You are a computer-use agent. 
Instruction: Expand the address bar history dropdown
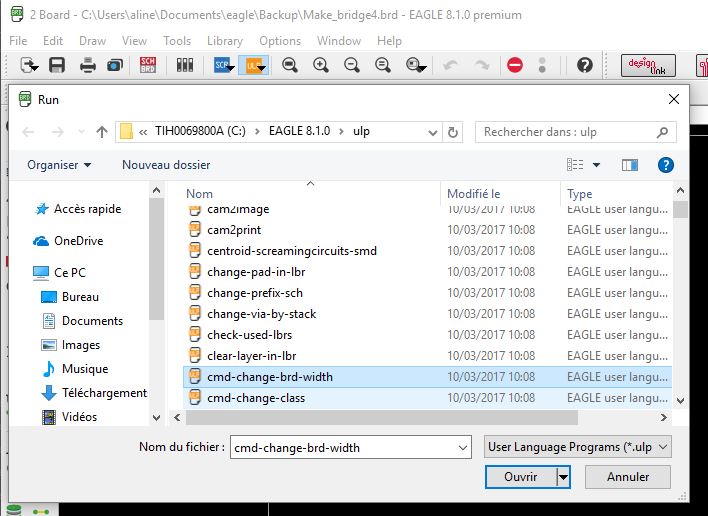pos(433,133)
